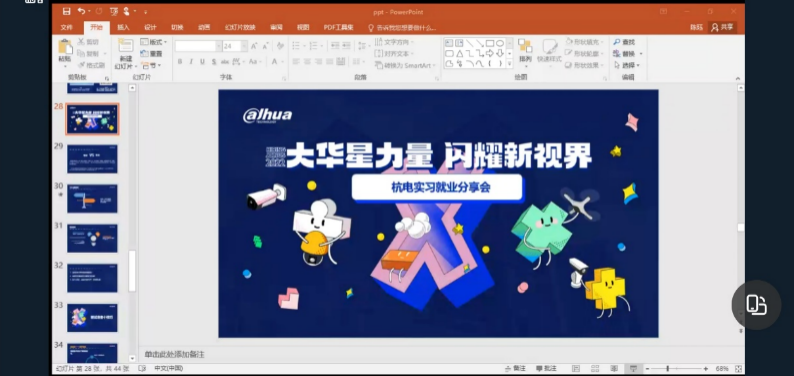Cut selection with 剪切 scissors

coord(88,42)
